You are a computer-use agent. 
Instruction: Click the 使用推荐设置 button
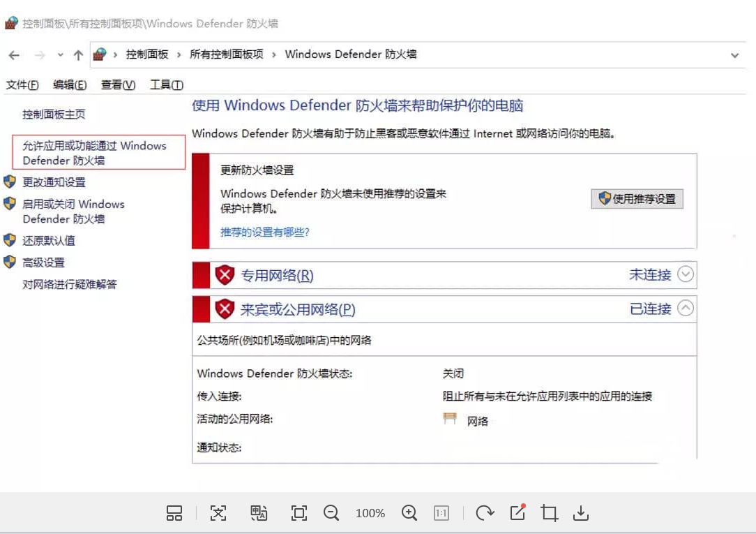637,199
